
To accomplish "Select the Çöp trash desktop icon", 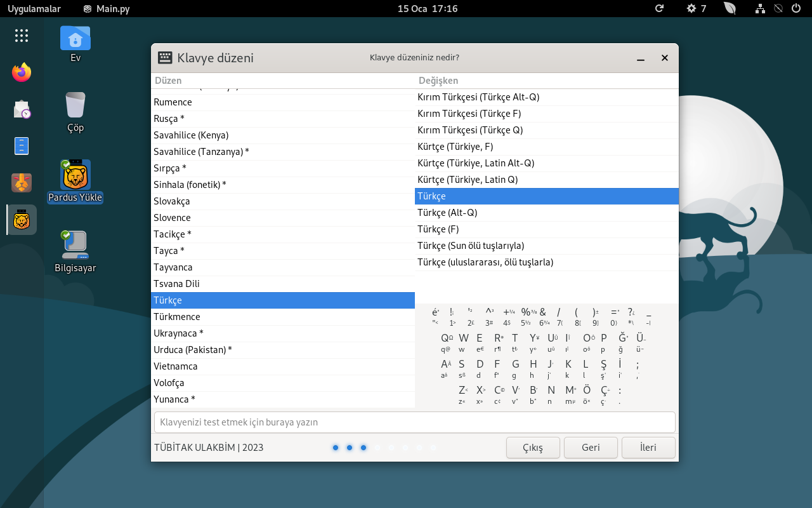I will pyautogui.click(x=75, y=112).
